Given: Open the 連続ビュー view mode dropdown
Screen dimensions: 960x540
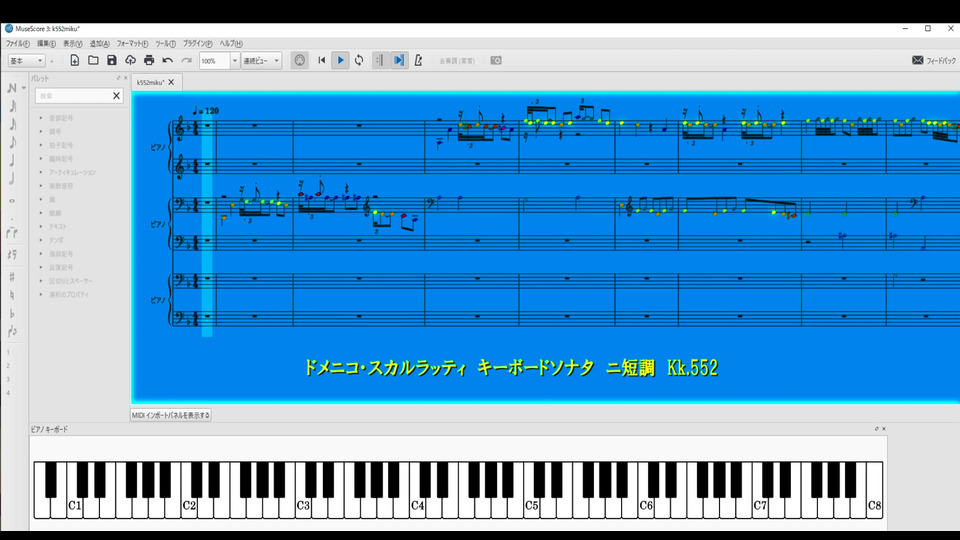Looking at the screenshot, I should point(261,61).
